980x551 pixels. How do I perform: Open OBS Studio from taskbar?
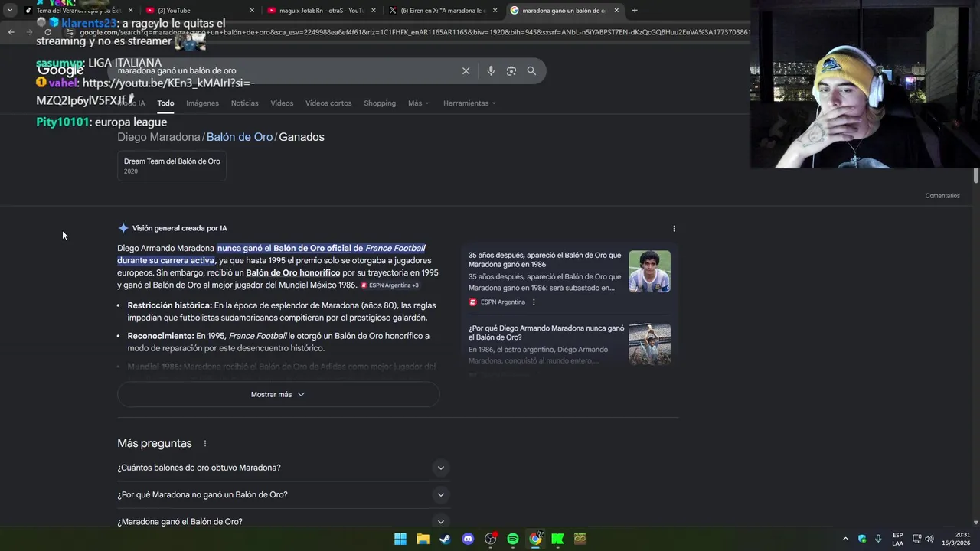490,539
